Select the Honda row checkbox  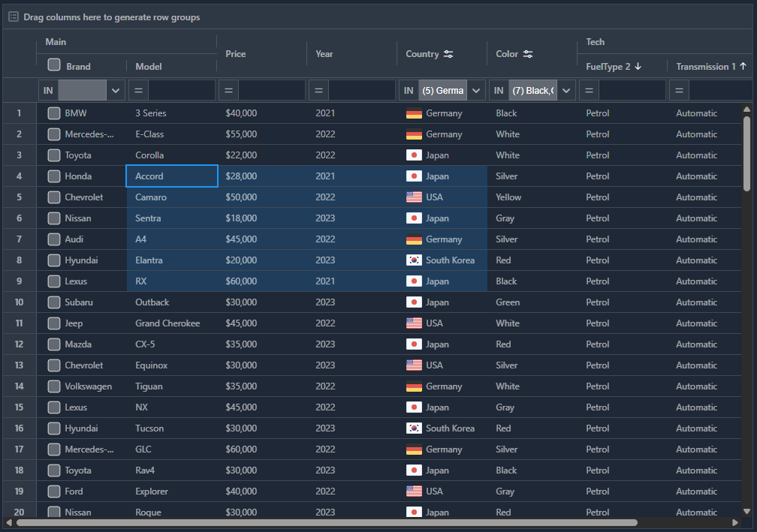[54, 176]
